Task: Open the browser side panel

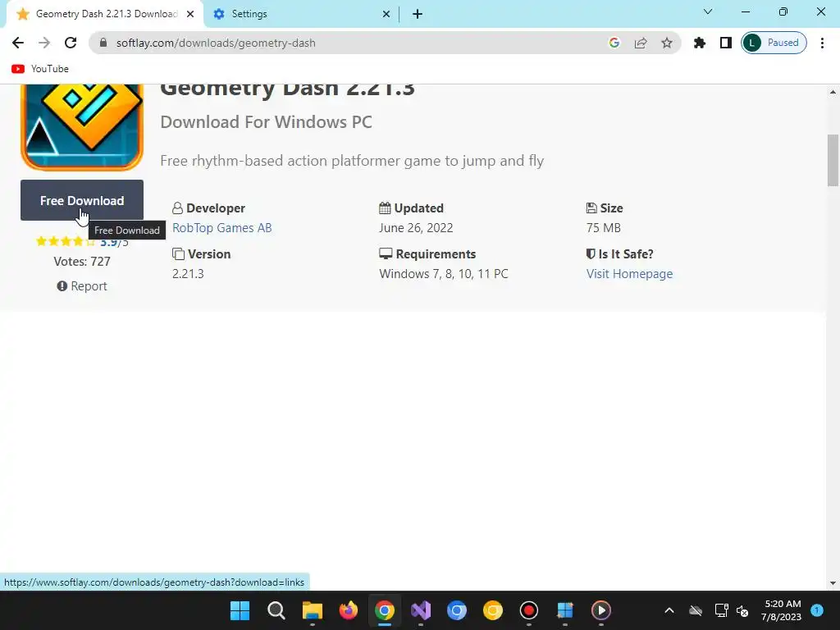Action: (725, 43)
